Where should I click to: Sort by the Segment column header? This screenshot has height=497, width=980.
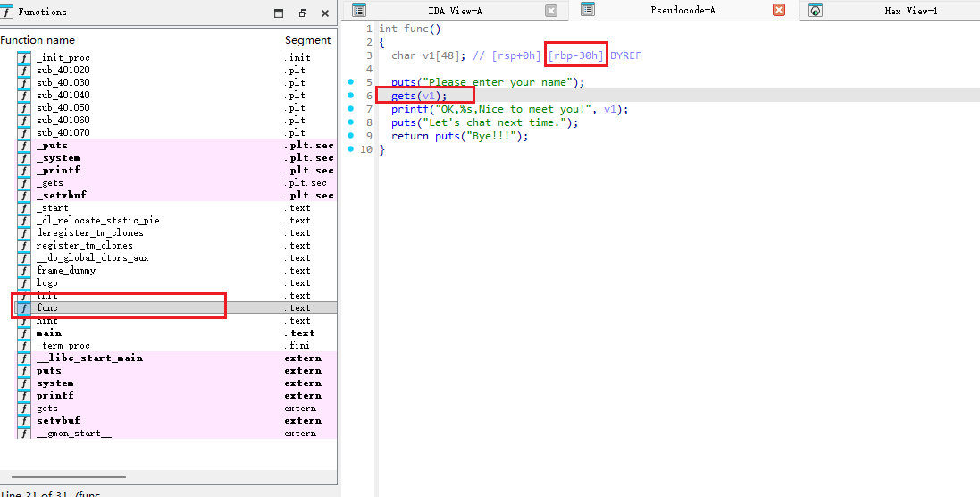coord(308,40)
